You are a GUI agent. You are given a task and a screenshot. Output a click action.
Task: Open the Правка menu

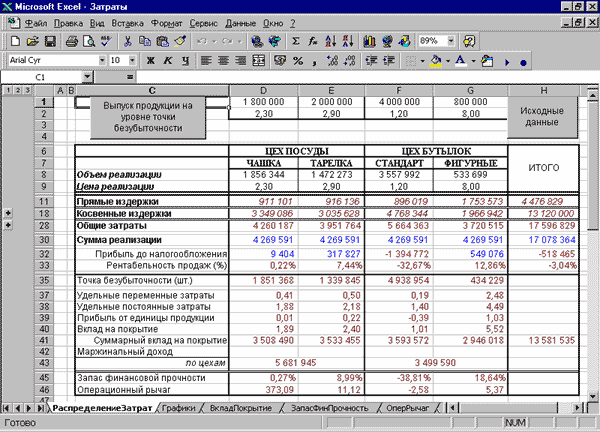click(68, 23)
